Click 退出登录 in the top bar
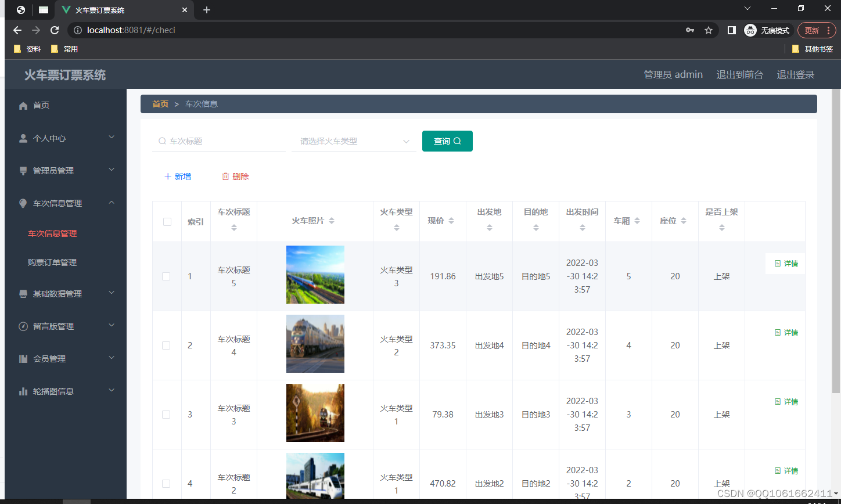Screen dimensions: 841x504 [x=795, y=74]
